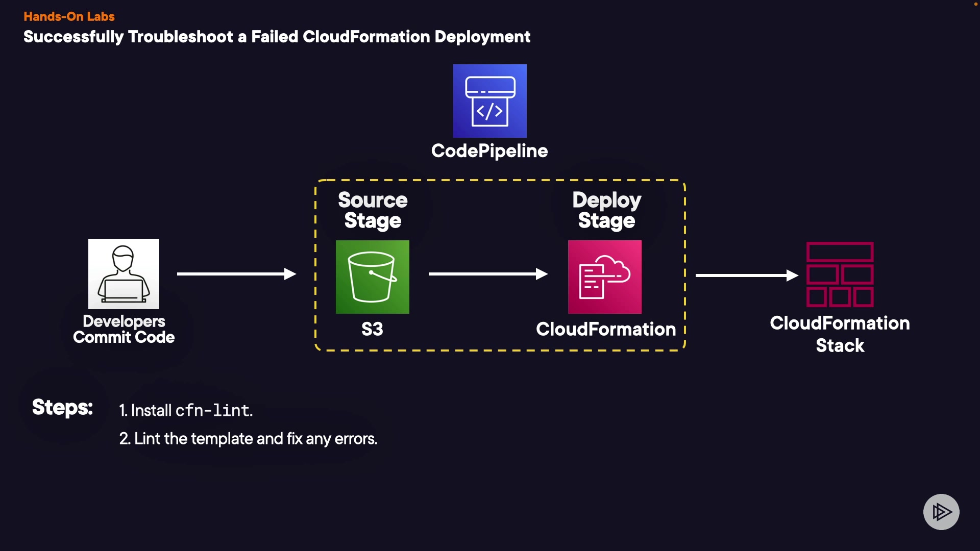Click the Deploy Stage label
Image resolution: width=980 pixels, height=551 pixels.
pyautogui.click(x=606, y=210)
